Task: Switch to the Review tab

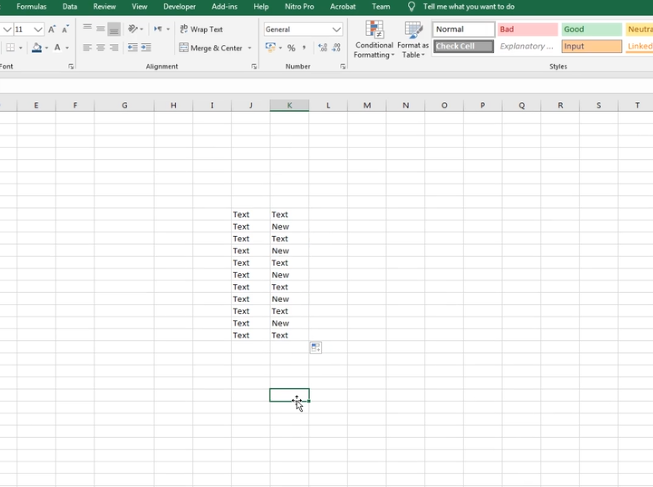Action: pyautogui.click(x=105, y=7)
